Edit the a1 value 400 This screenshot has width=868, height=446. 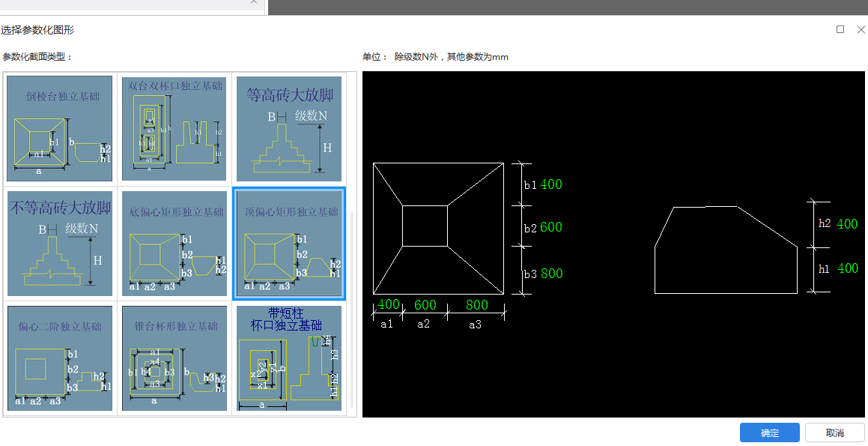coord(389,305)
